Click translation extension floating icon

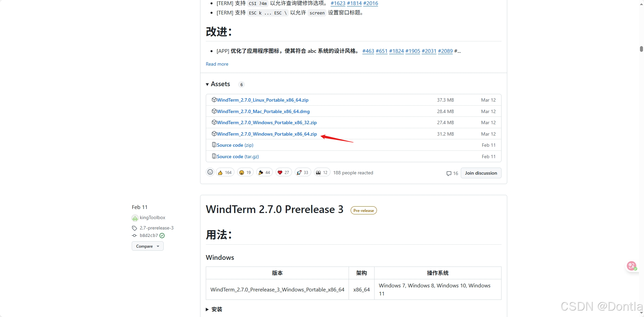pos(632,266)
